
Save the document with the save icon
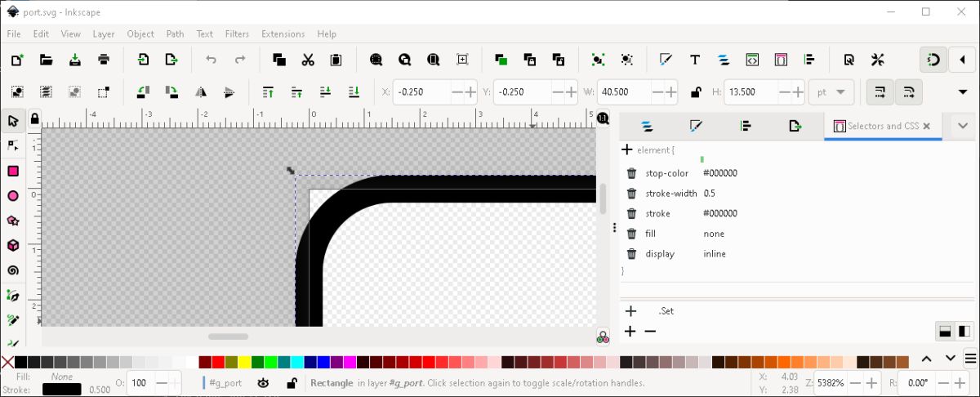coord(75,60)
